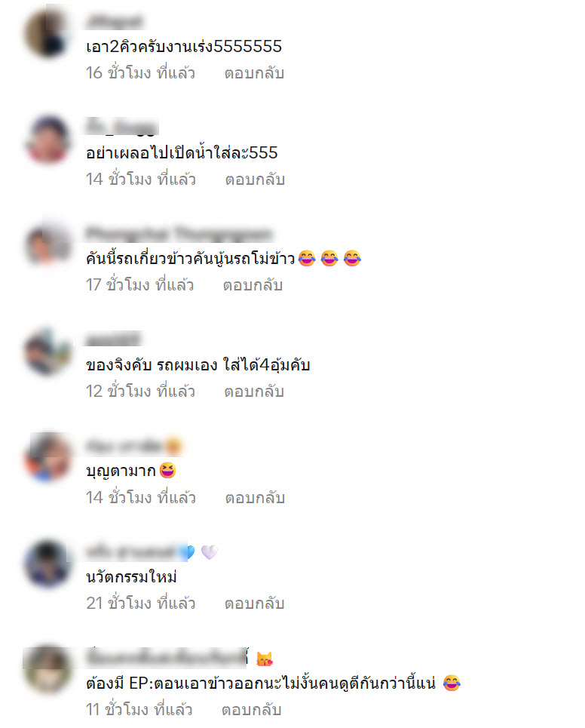
Task: Click blurred username with cat emoji
Action: 167,658
